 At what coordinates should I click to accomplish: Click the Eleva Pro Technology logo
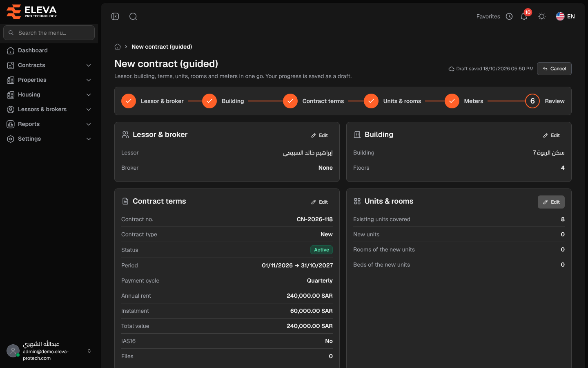(31, 11)
